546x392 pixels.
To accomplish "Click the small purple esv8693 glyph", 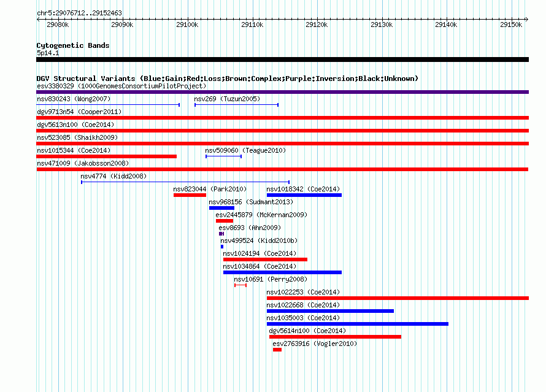I will pyautogui.click(x=221, y=234).
